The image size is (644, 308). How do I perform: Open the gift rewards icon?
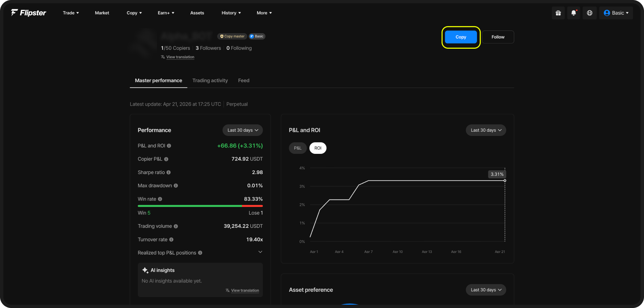point(558,13)
